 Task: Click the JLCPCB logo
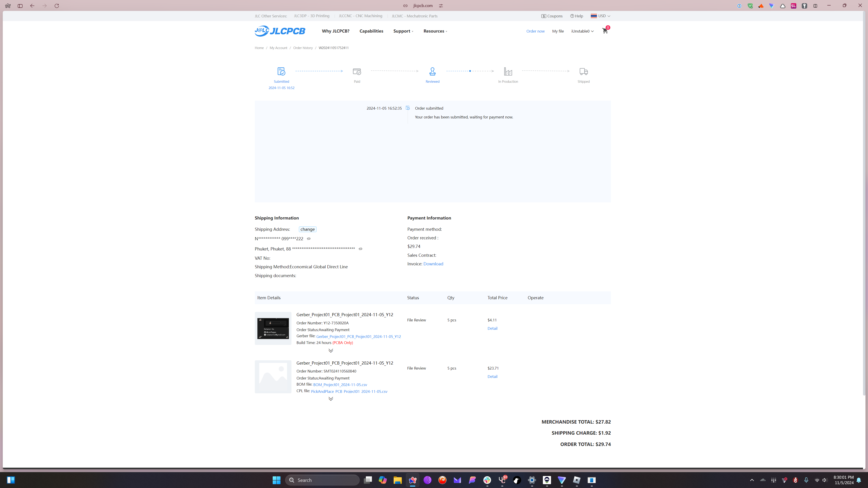(x=280, y=31)
